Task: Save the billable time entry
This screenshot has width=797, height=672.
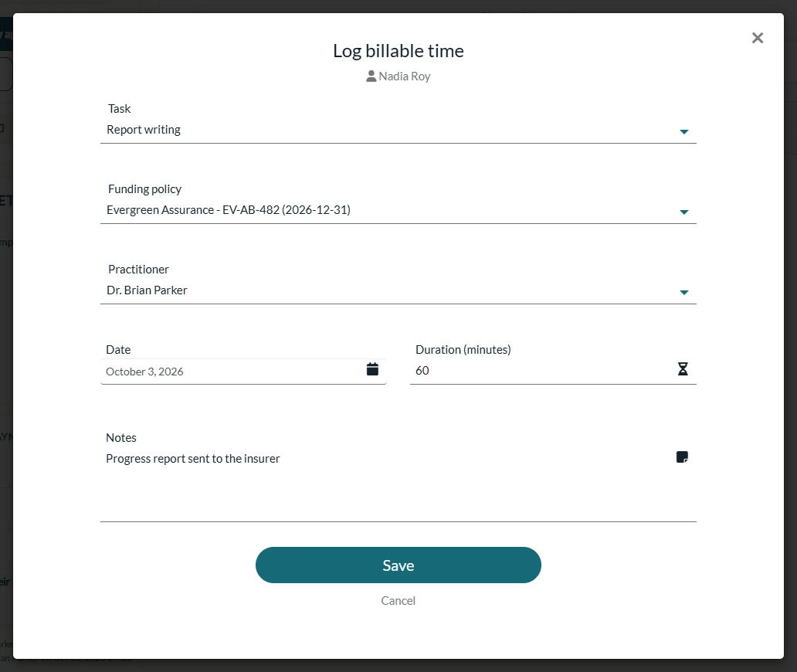Action: click(x=398, y=565)
